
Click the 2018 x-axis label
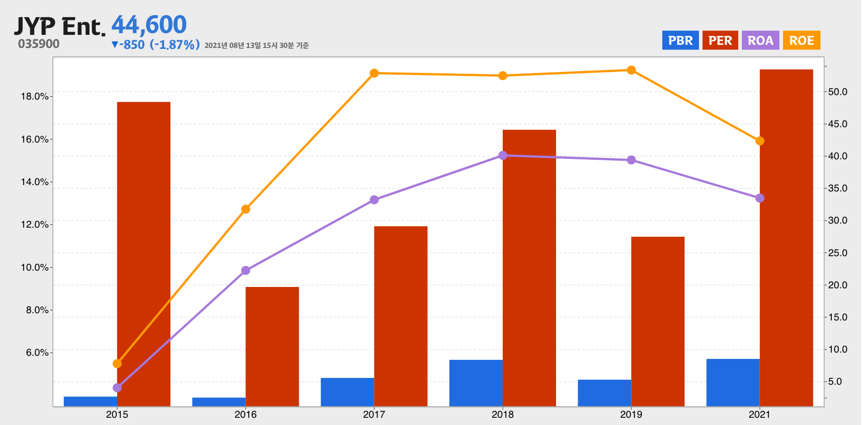point(503,414)
